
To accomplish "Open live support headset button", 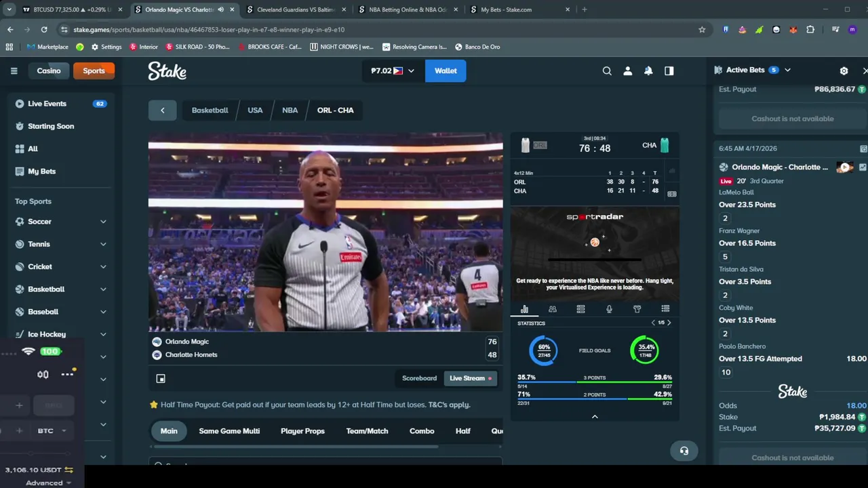I will (684, 451).
